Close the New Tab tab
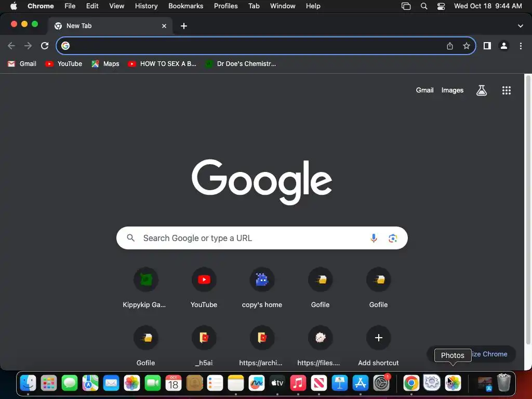 pos(164,26)
